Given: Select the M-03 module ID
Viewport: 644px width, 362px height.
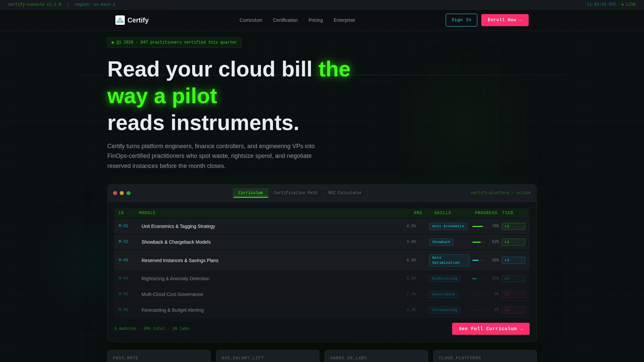Looking at the screenshot, I should 123,260.
